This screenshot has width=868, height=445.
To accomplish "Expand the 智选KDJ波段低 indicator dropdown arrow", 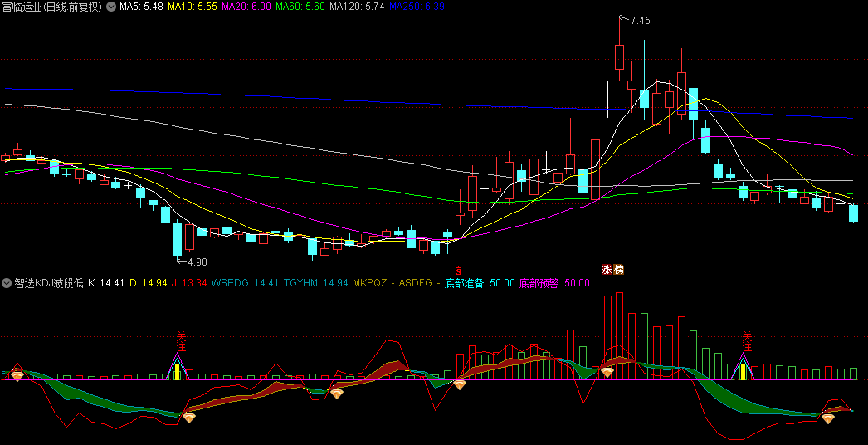I will [x=7, y=283].
